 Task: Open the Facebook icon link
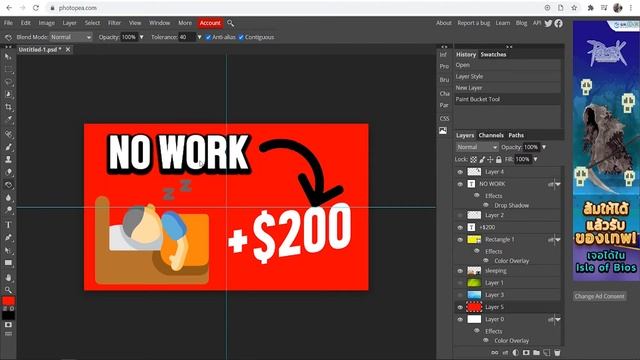[558, 23]
